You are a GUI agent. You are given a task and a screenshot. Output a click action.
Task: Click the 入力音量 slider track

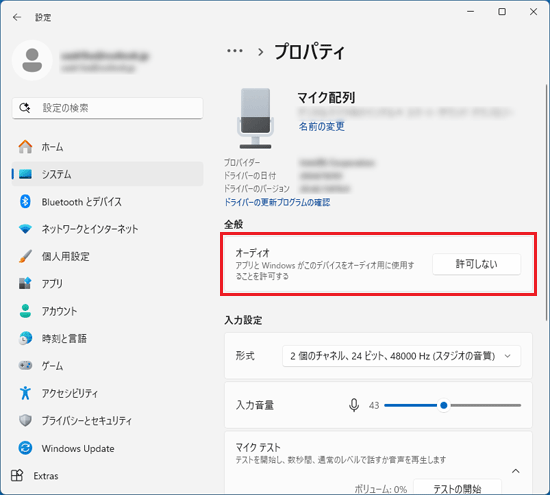point(452,405)
